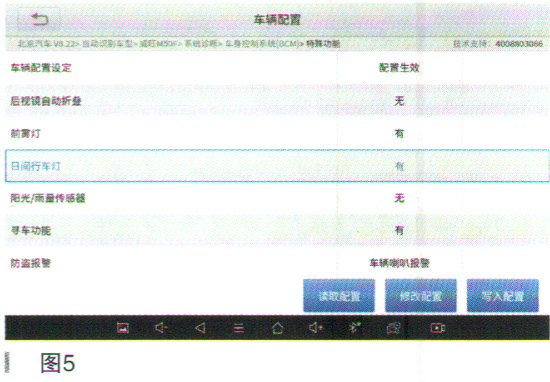
Task: Click the 读取配置 button
Action: 339,296
